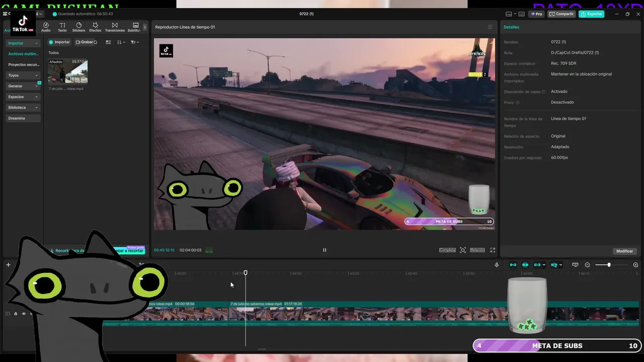Click the Importar media button
This screenshot has height=362, width=644.
click(59, 42)
